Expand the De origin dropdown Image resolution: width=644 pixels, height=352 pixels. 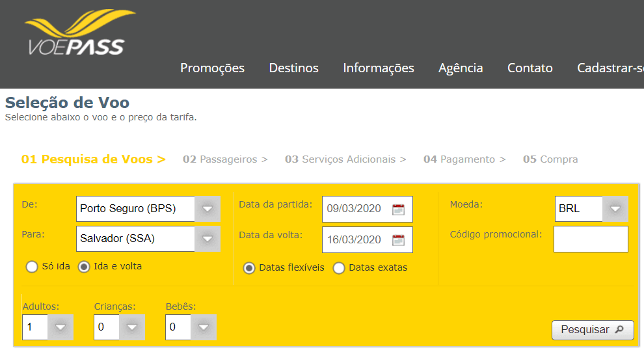coord(208,209)
